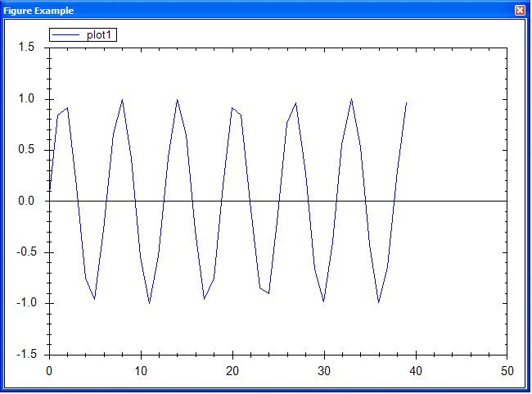The image size is (532, 394).
Task: Select the 10 label on the x-axis
Action: 141,371
